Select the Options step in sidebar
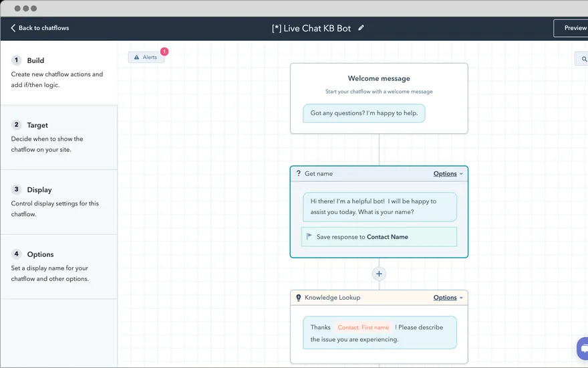The height and width of the screenshot is (368, 588). (59, 266)
